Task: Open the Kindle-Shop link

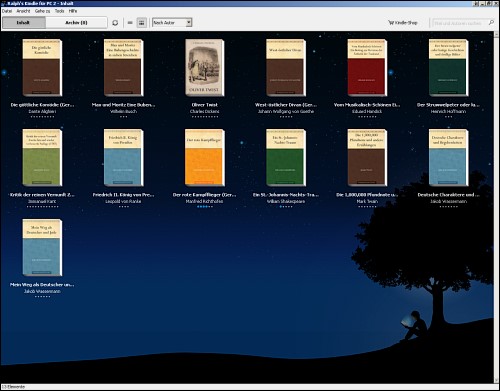Action: pyautogui.click(x=403, y=23)
